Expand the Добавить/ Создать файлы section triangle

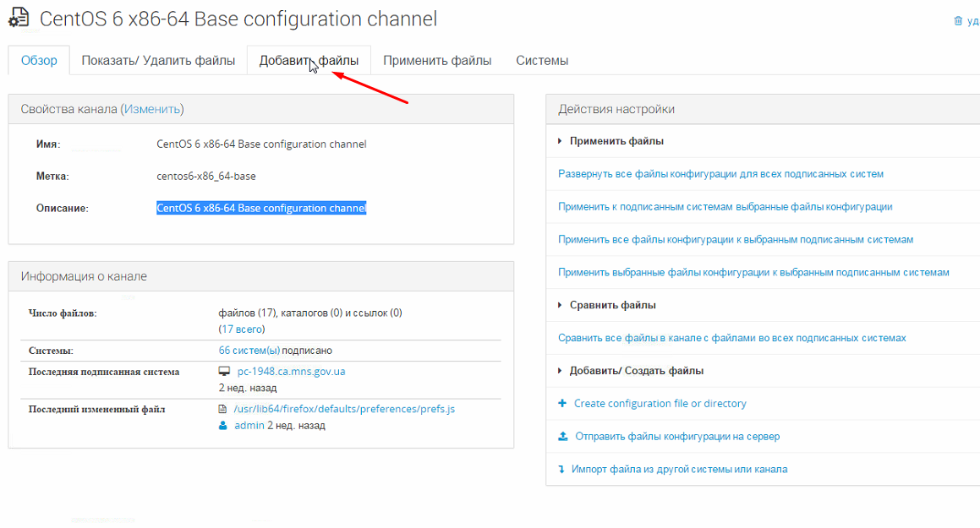tap(561, 371)
